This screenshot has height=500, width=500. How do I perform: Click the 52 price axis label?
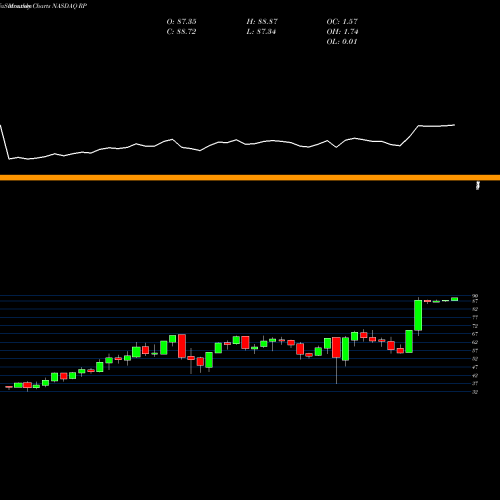475,359
